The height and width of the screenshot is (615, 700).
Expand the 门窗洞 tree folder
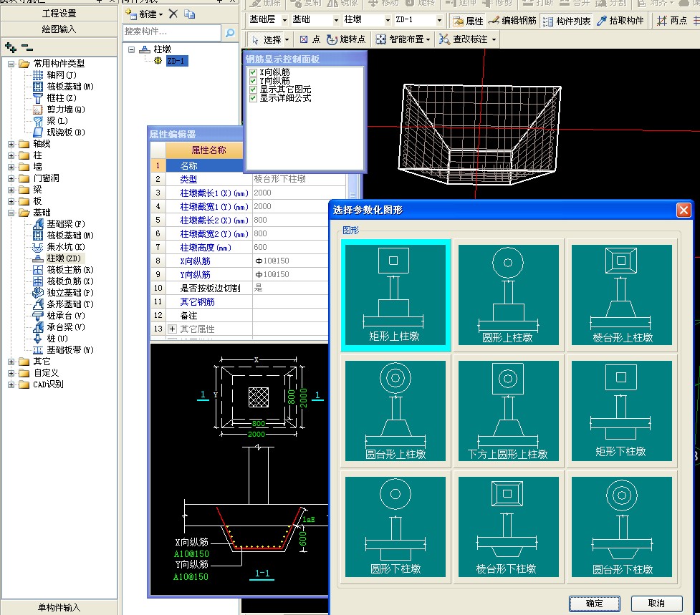11,178
